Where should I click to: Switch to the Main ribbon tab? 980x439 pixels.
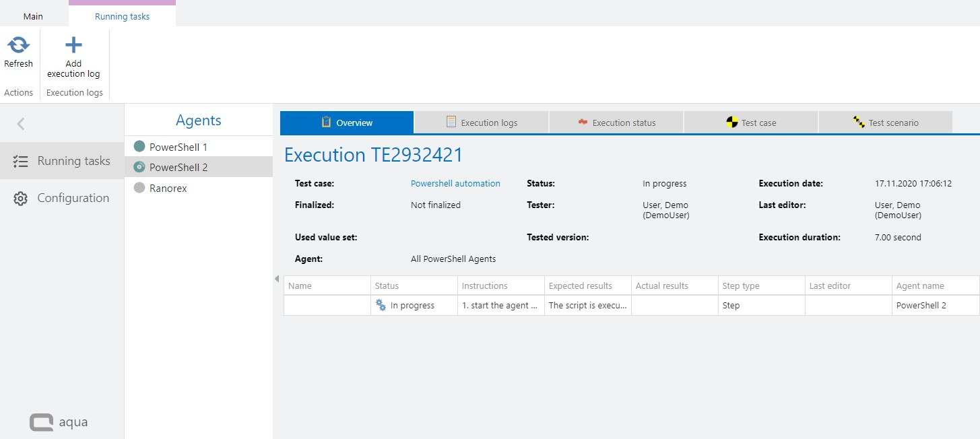[33, 16]
